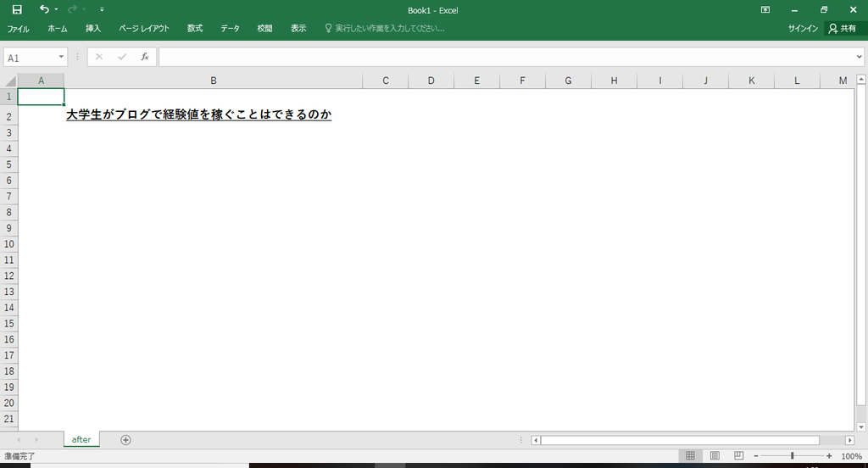Select column B header

click(x=213, y=81)
